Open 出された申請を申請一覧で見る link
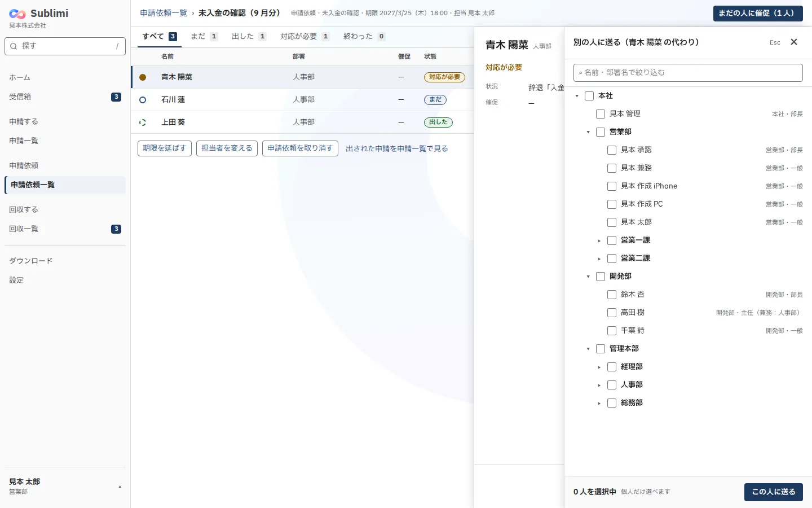This screenshot has height=508, width=812. (397, 148)
